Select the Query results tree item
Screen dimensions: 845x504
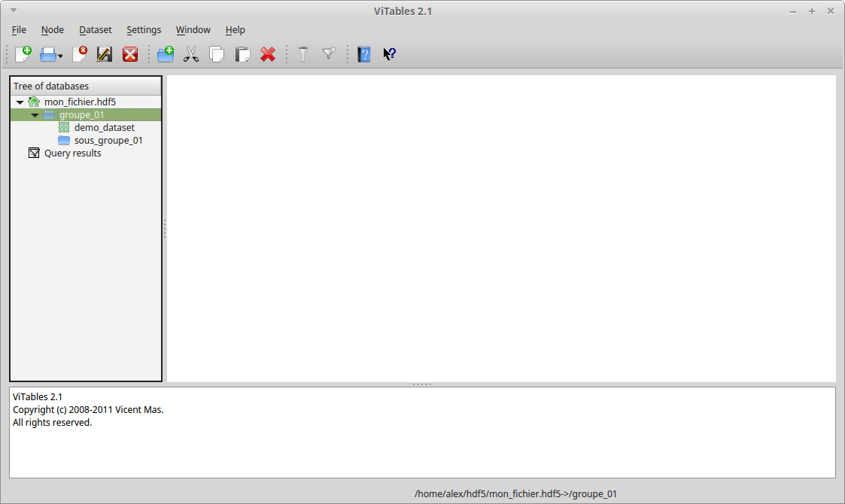pyautogui.click(x=72, y=153)
